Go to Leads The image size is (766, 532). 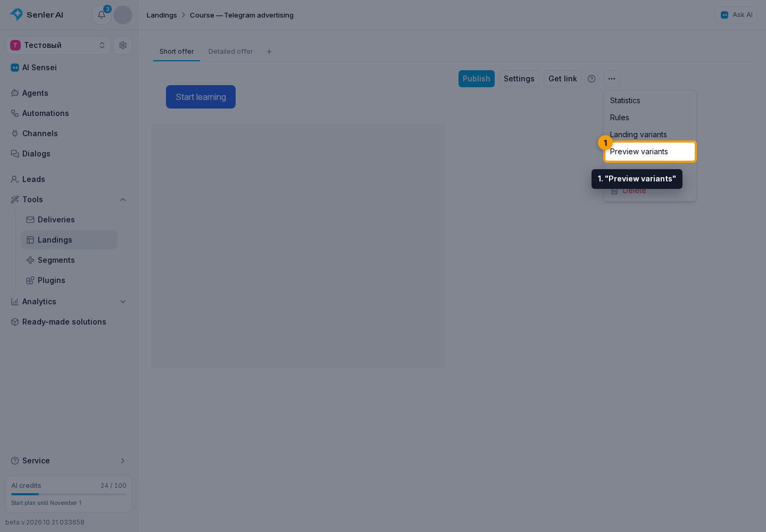(x=69, y=179)
